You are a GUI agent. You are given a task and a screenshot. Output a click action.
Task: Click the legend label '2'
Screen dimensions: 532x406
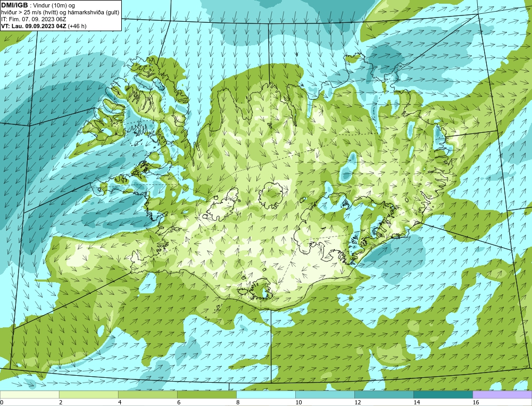coord(61,402)
